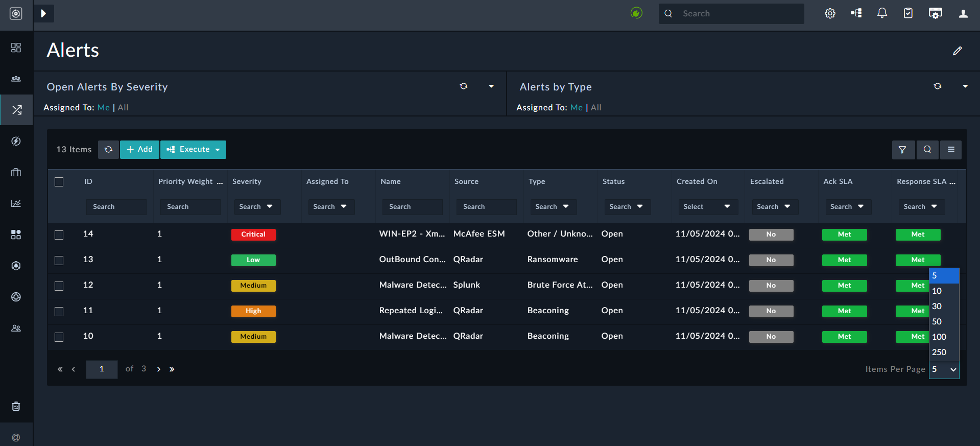Open the team queue sidebar icon
980x446 pixels.
(x=16, y=79)
